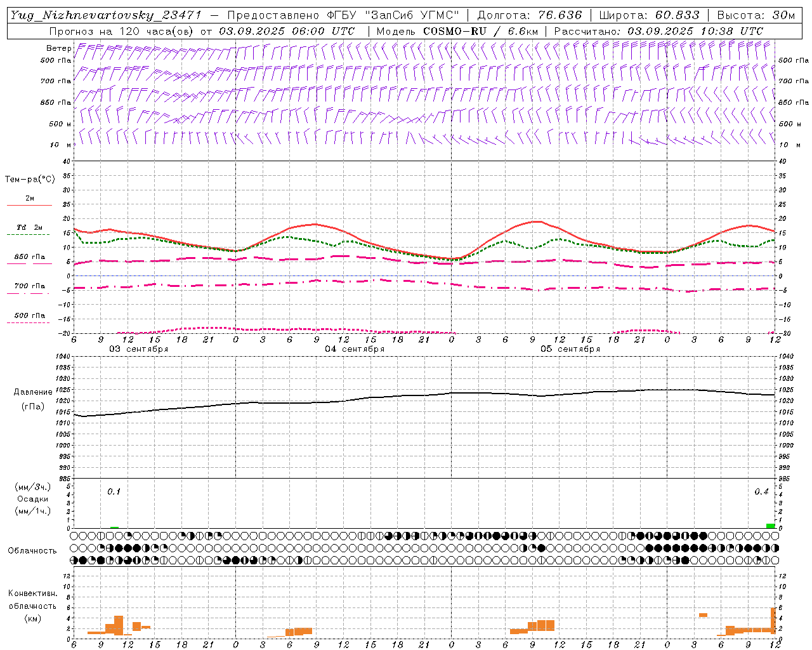Select the text Предоставлено ФГБУ "ЗапСиб УГМС"
This screenshot has height=650, width=812.
[343, 15]
